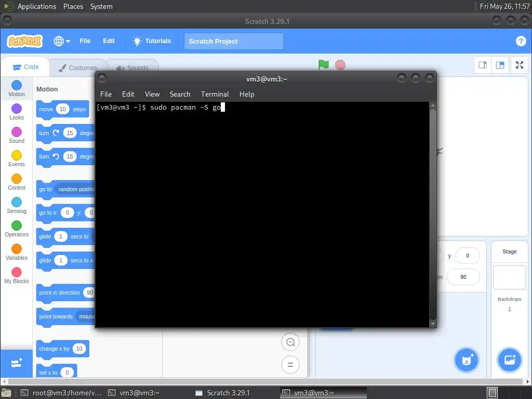
Task: Click the 1 in glide secs to block
Action: (61, 236)
